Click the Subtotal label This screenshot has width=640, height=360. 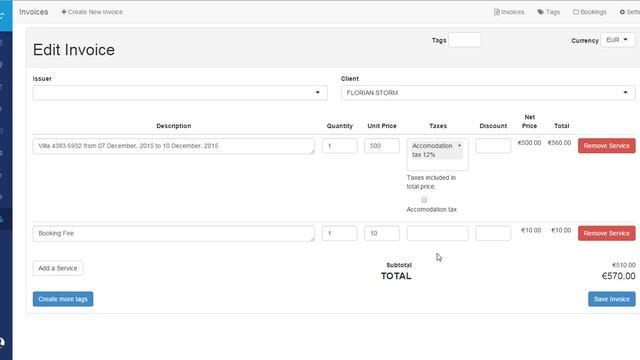coord(399,265)
